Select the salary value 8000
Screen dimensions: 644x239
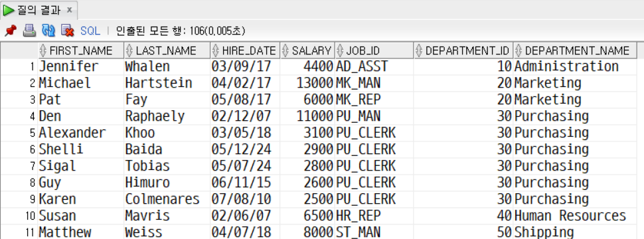(x=307, y=232)
